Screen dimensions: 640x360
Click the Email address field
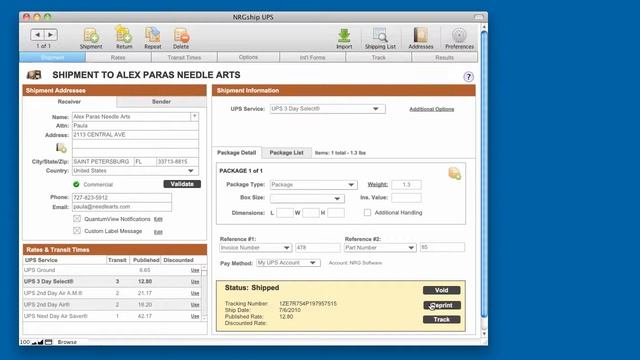tap(122, 207)
